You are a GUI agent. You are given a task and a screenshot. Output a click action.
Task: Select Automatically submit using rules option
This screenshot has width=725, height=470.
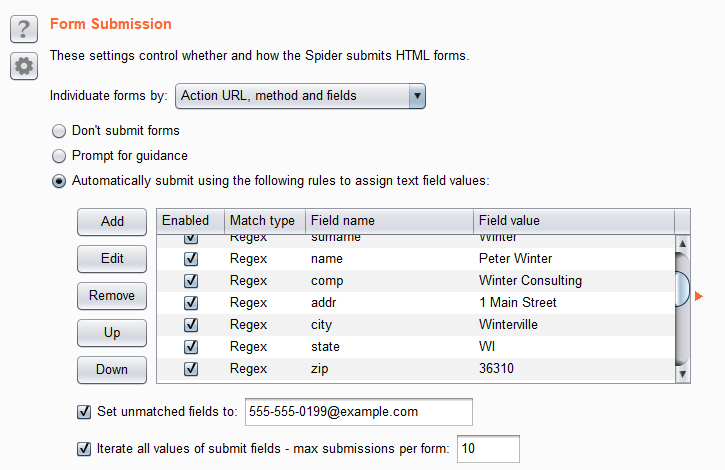pyautogui.click(x=59, y=181)
